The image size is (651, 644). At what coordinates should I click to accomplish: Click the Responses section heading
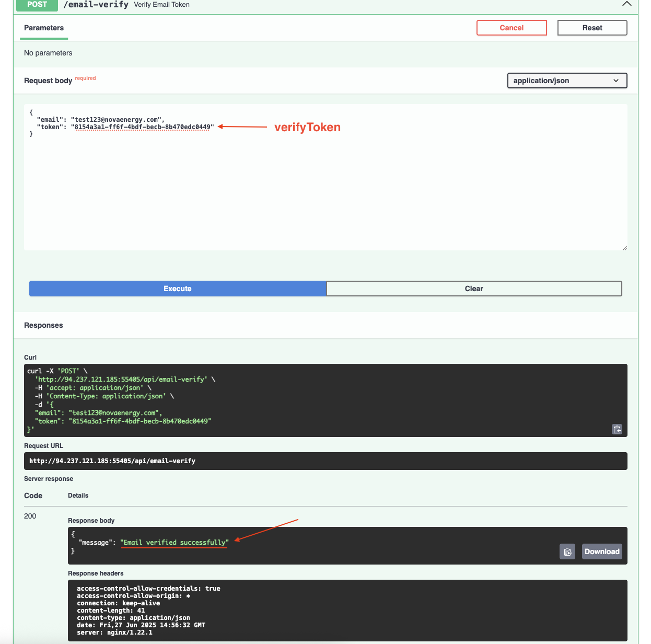[x=43, y=325]
